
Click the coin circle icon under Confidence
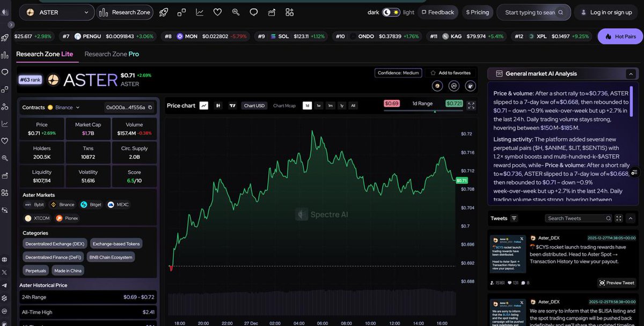437,86
